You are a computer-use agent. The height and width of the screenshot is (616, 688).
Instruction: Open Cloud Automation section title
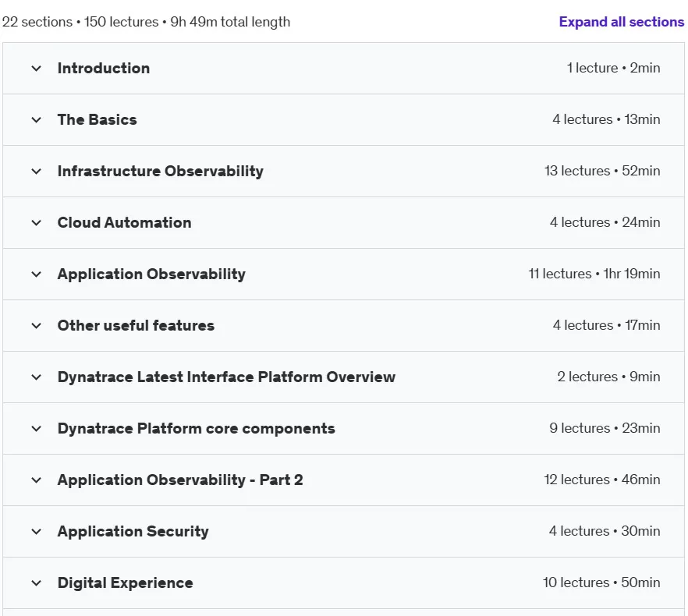124,222
